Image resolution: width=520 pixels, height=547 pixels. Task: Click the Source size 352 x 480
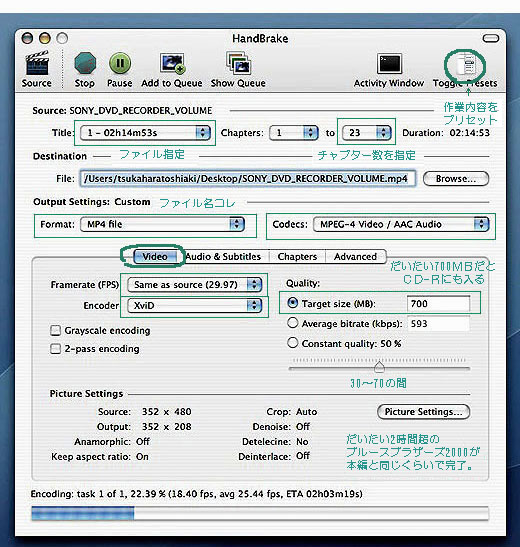point(166,412)
